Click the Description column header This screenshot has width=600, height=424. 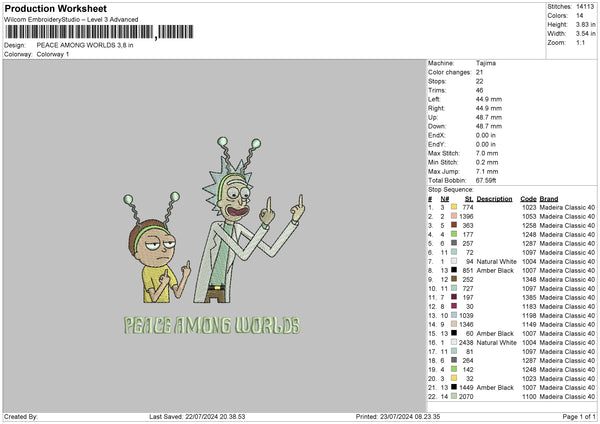tap(494, 198)
